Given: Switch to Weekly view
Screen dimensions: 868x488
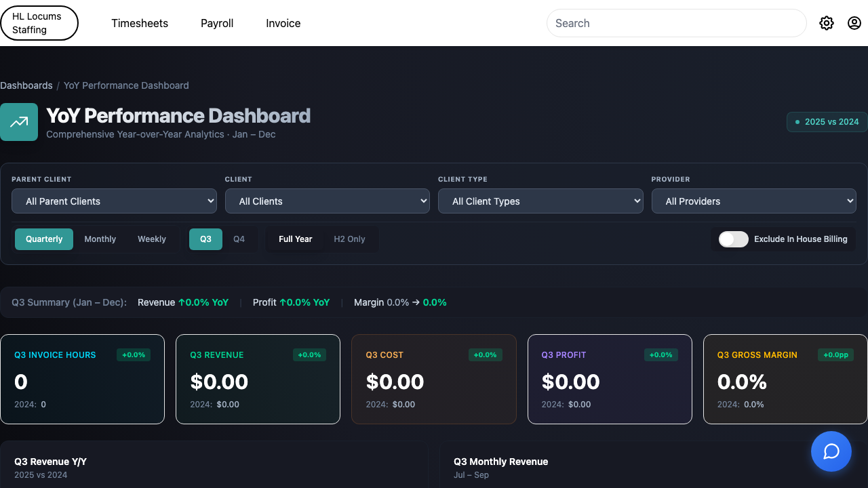Looking at the screenshot, I should pos(152,239).
